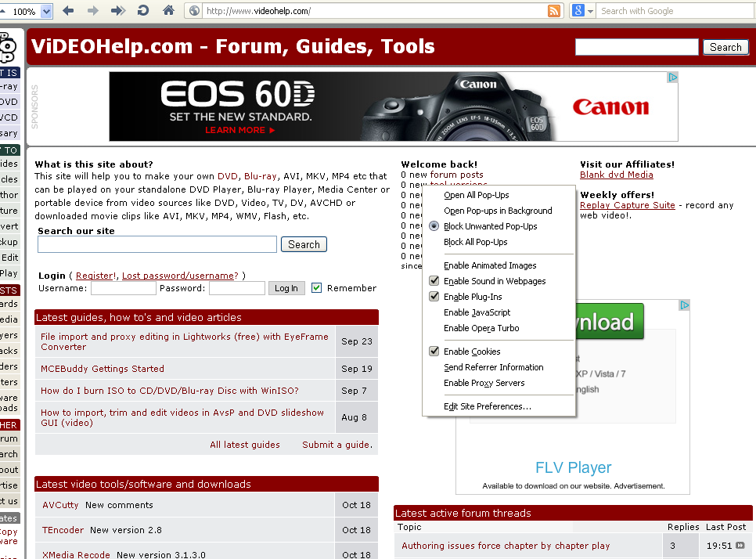Turn on Enable Animated Images
Image resolution: width=756 pixels, height=559 pixels.
(490, 265)
